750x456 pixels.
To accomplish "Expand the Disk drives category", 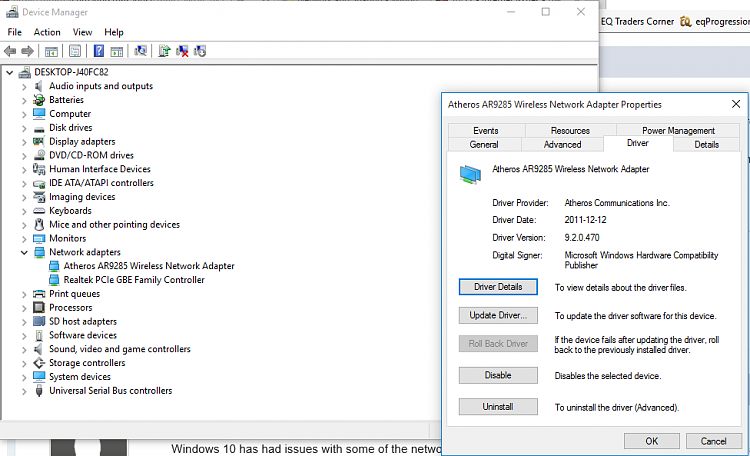I will [24, 128].
